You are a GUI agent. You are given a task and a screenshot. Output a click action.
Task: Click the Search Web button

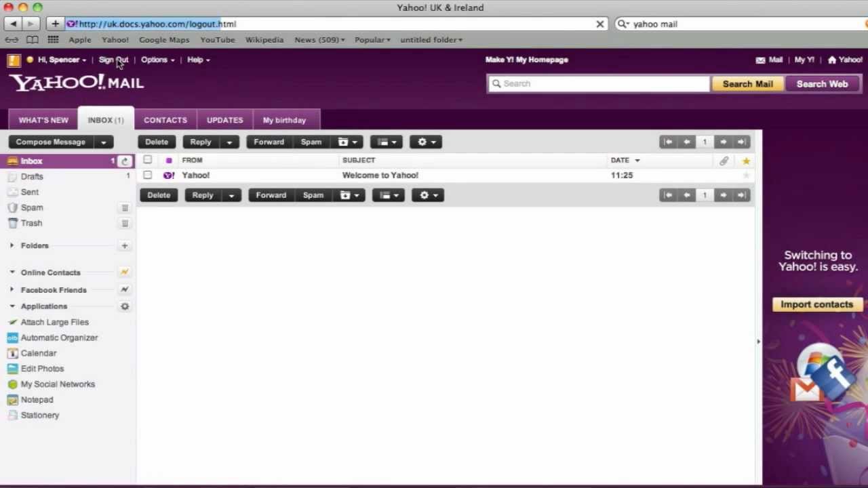click(822, 84)
